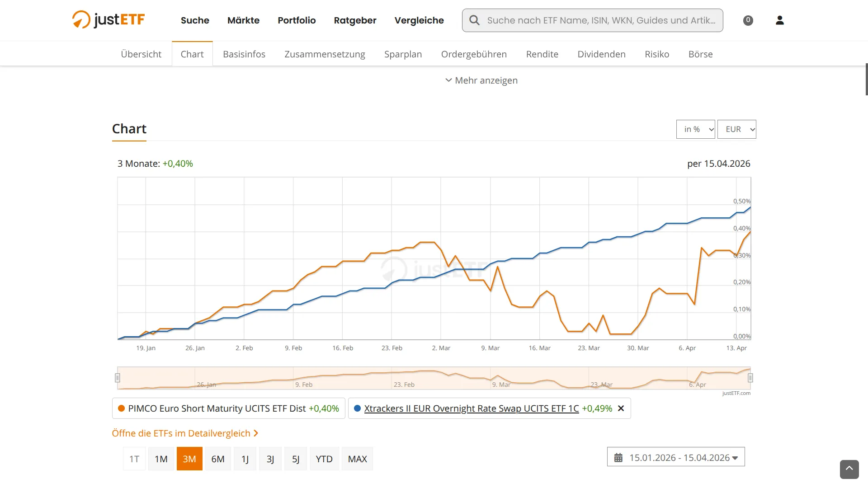Switch to the Dividenden tab
Viewport: 868px width, 488px height.
(x=601, y=54)
